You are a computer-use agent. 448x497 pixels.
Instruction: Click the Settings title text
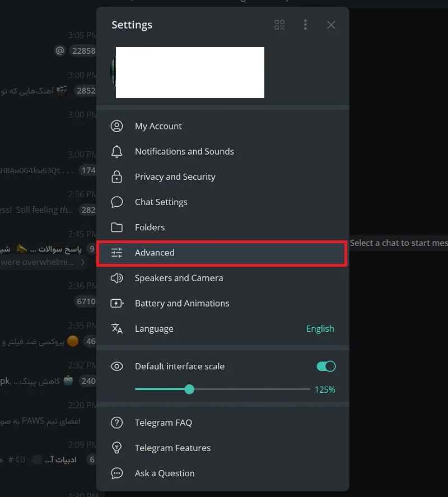[x=132, y=25]
